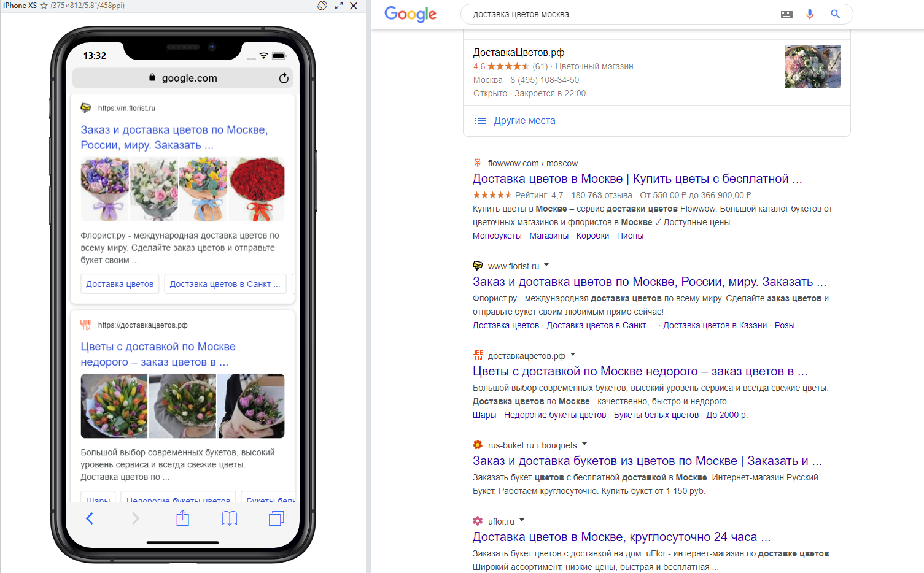This screenshot has width=924, height=573.
Task: Tap the first tulips thumbnail on phone
Action: [x=114, y=406]
